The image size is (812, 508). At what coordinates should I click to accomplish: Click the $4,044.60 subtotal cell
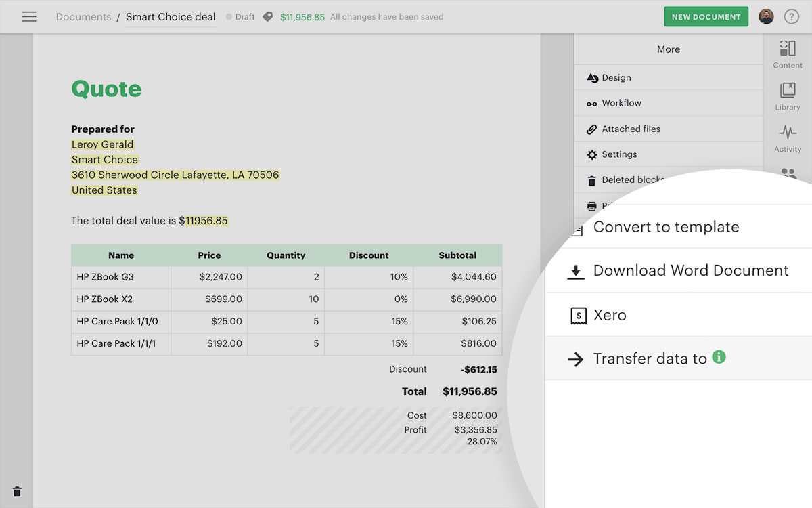pyautogui.click(x=457, y=277)
